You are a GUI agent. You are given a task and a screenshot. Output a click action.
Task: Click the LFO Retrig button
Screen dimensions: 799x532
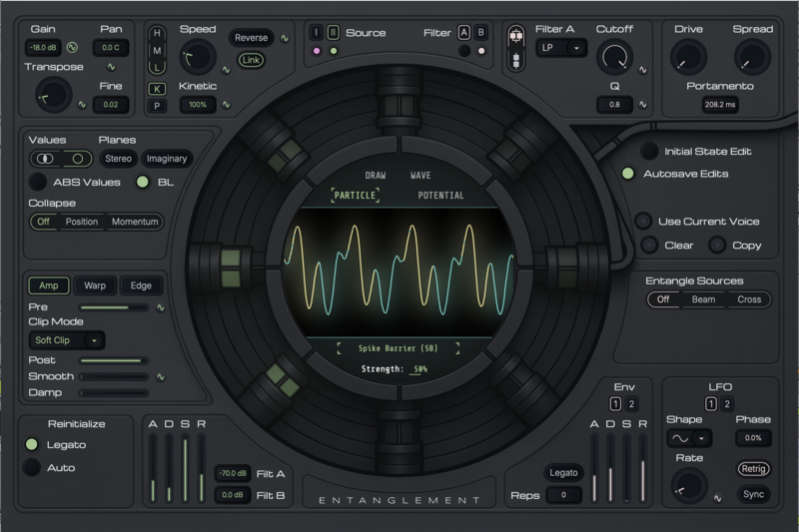point(753,468)
